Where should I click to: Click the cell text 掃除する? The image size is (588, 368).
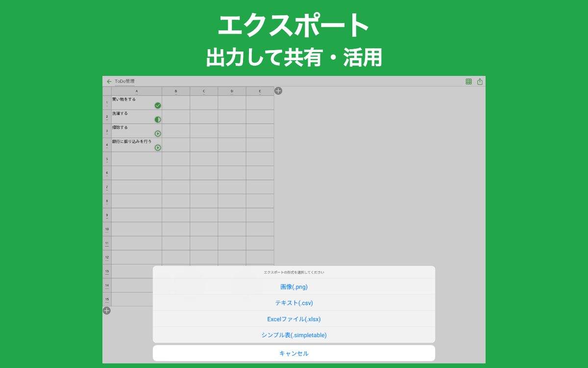click(x=120, y=127)
